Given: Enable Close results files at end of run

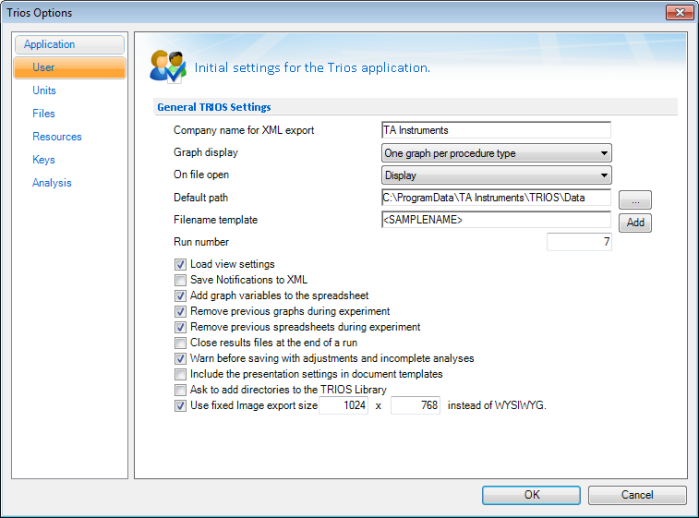Looking at the screenshot, I should [180, 343].
